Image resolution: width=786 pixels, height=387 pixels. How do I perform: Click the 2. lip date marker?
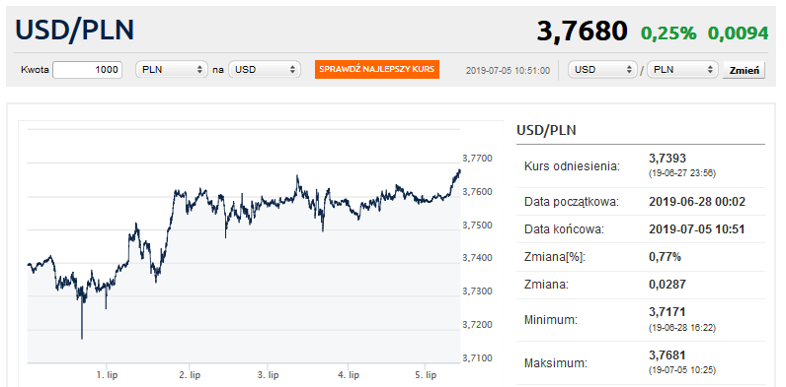(x=189, y=374)
